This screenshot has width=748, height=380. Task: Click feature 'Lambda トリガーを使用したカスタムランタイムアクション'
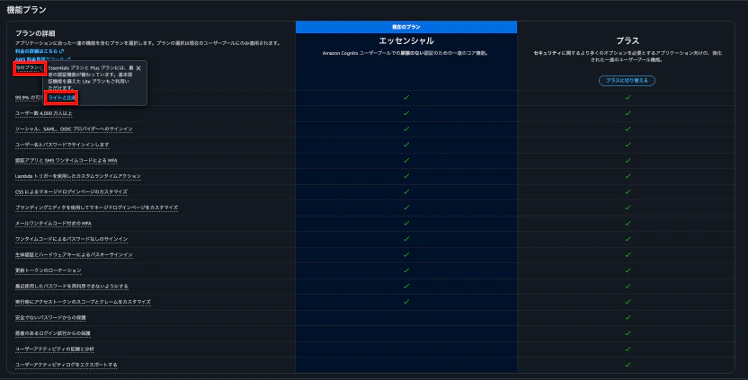click(x=78, y=176)
